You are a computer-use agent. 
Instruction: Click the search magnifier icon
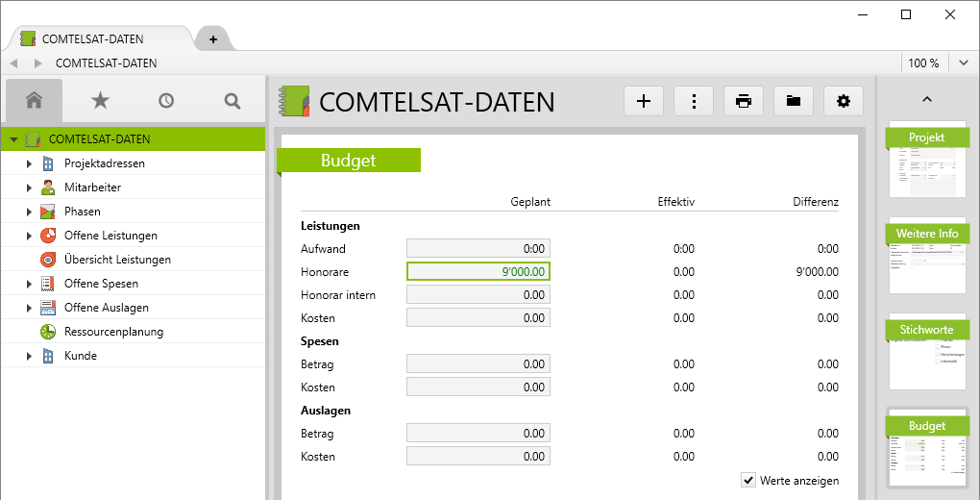click(x=232, y=100)
